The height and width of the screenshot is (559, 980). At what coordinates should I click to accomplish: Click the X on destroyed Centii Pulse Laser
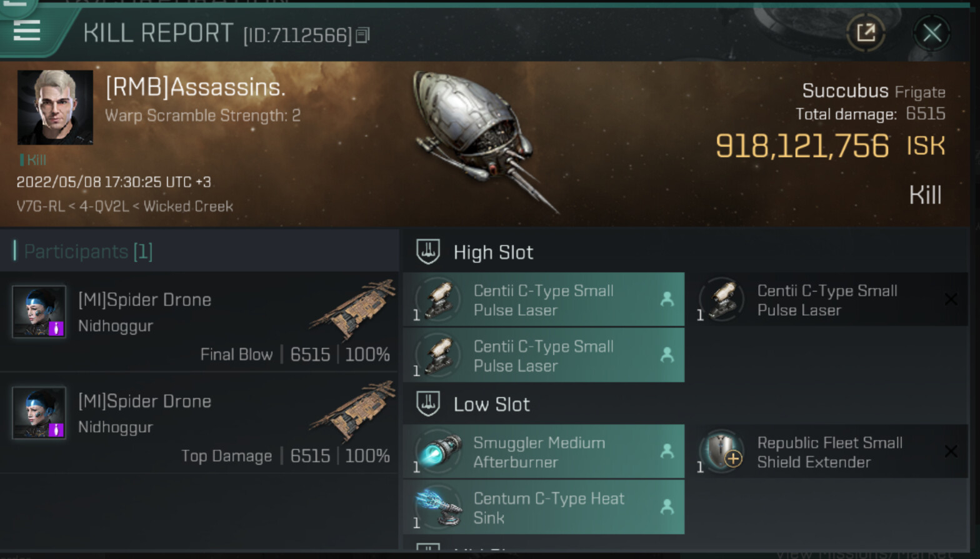pos(951,300)
